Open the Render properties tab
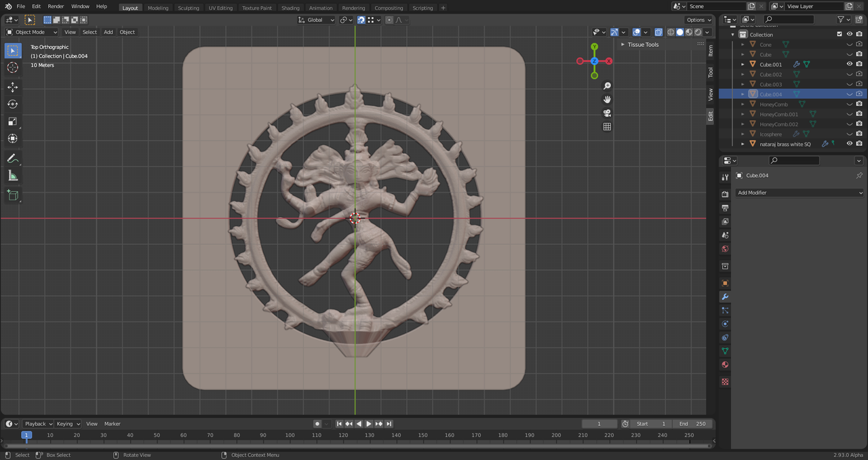This screenshot has width=868, height=460. click(x=725, y=195)
